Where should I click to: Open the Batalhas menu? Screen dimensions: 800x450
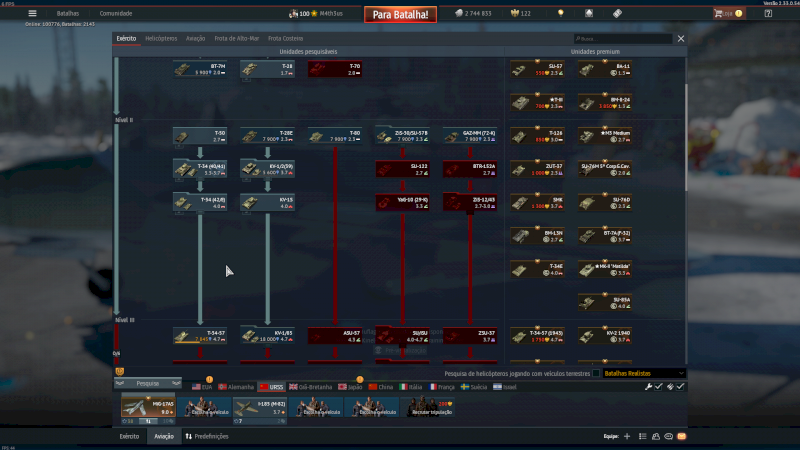click(68, 13)
